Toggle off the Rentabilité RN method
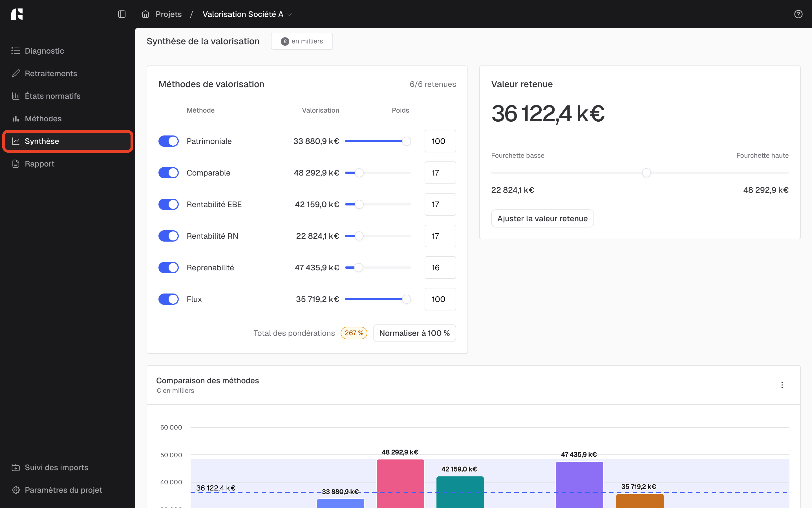The image size is (812, 508). [x=168, y=236]
